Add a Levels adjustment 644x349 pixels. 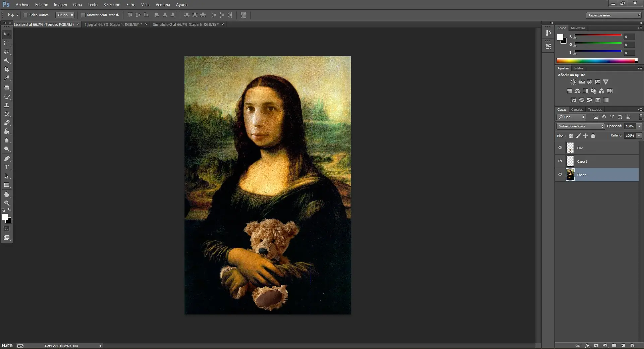[582, 82]
